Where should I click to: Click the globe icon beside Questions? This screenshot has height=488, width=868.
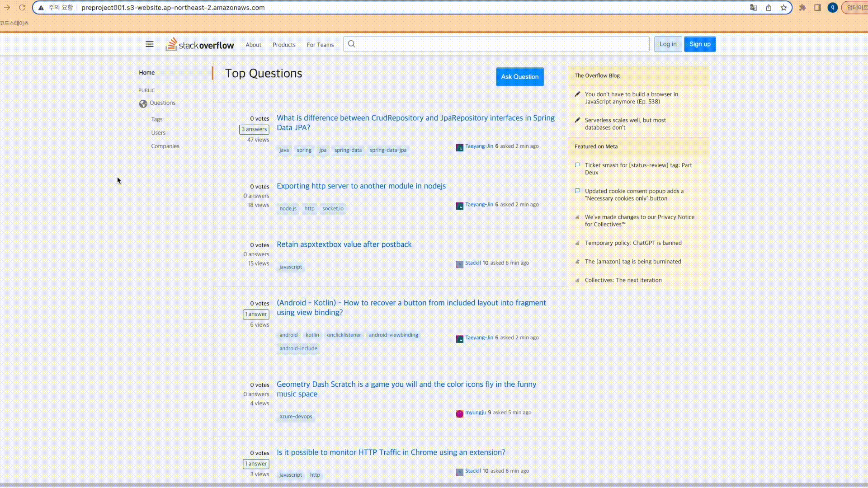(x=143, y=104)
